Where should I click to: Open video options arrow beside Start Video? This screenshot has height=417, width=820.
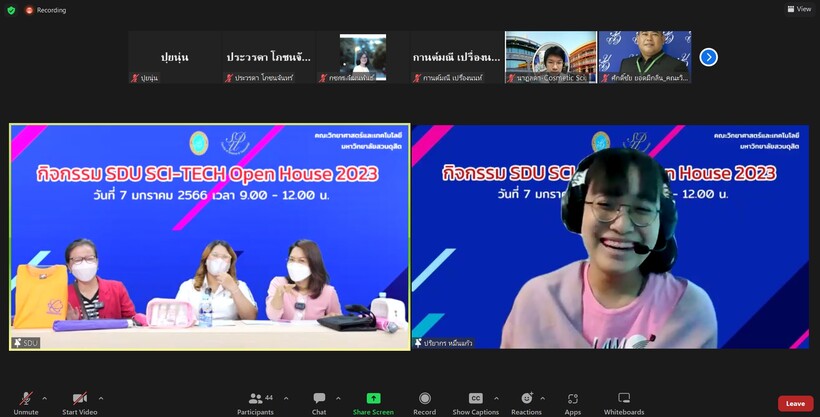click(x=101, y=399)
